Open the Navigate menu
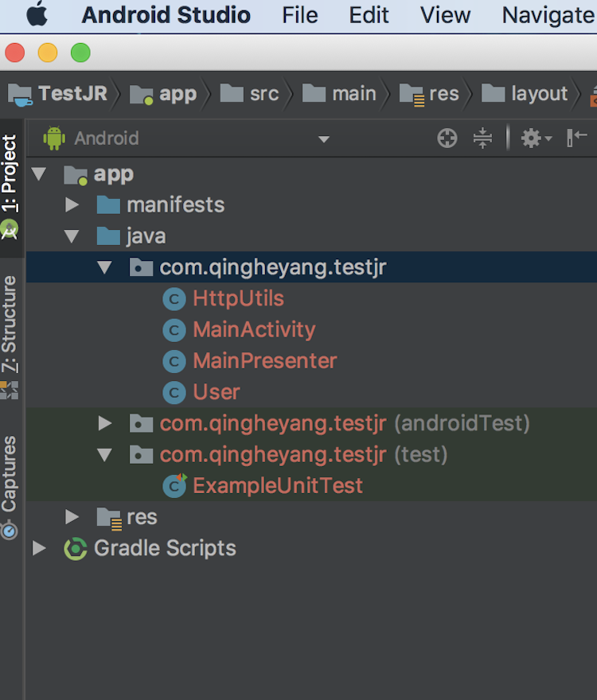Viewport: 597px width, 700px height. click(548, 15)
